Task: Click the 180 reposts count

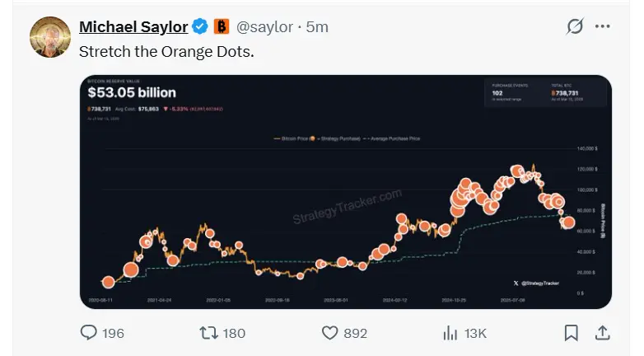Action: [234, 333]
